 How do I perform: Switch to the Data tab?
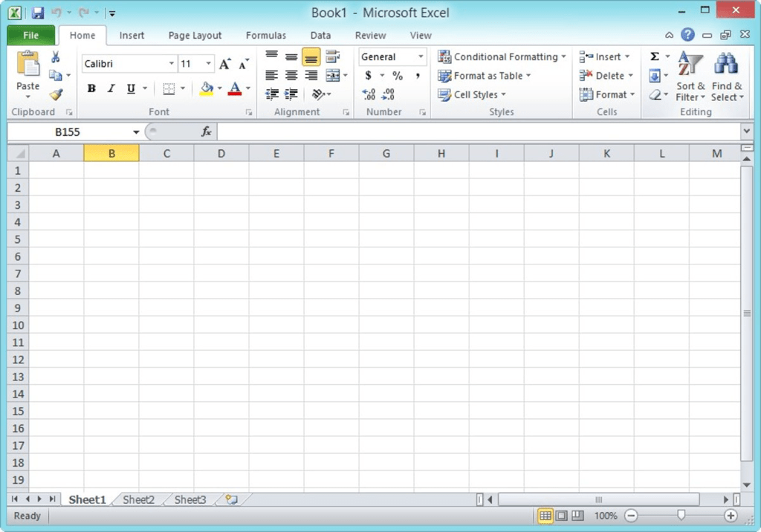tap(320, 36)
